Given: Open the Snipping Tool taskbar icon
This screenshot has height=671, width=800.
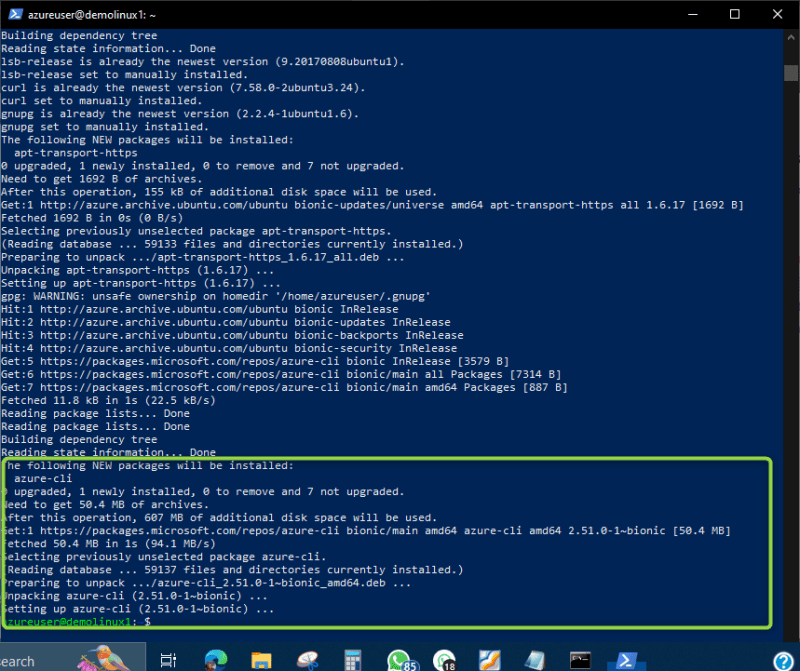Looking at the screenshot, I should point(308,660).
